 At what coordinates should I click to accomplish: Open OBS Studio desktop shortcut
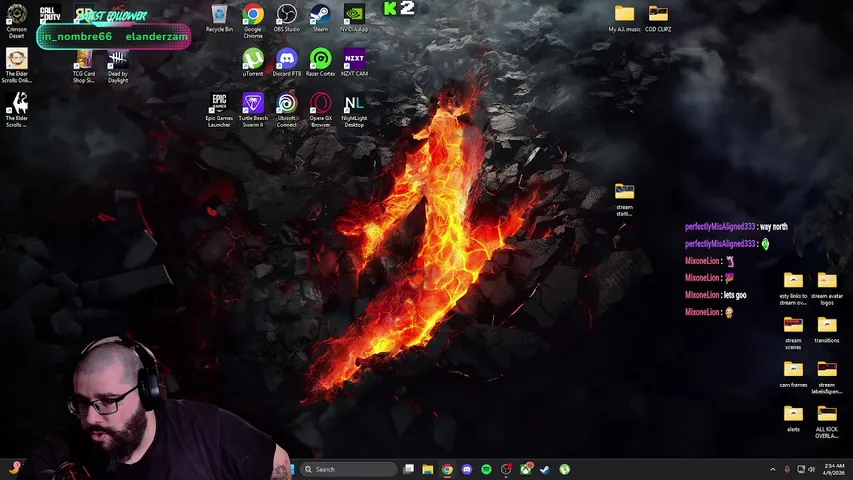coord(287,19)
